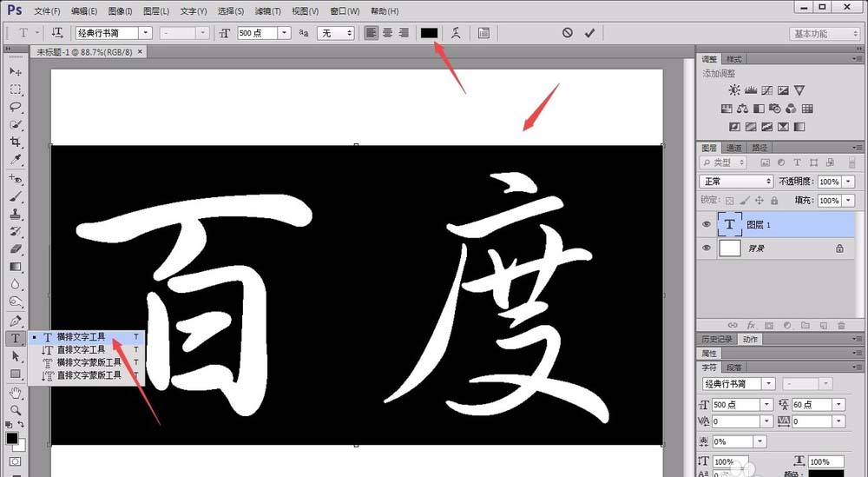Viewport: 868px width, 477px height.
Task: Select the Path Selection tool
Action: (15, 355)
